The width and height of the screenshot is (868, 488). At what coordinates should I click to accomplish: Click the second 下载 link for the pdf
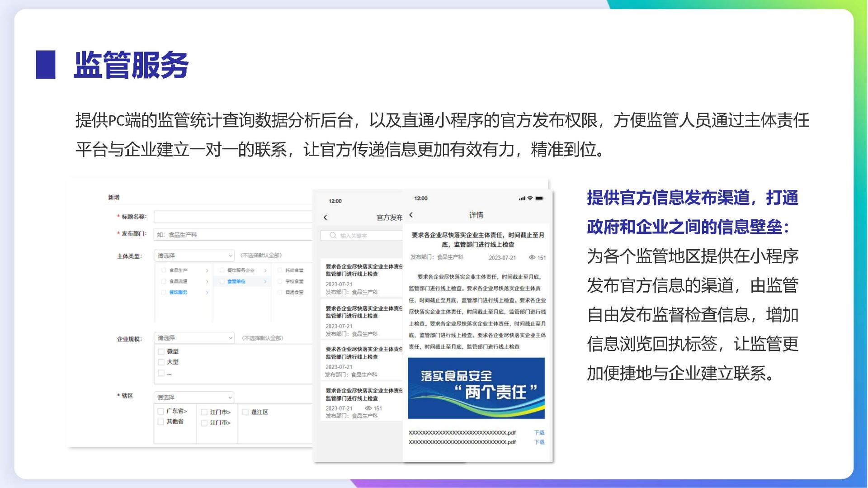(539, 442)
